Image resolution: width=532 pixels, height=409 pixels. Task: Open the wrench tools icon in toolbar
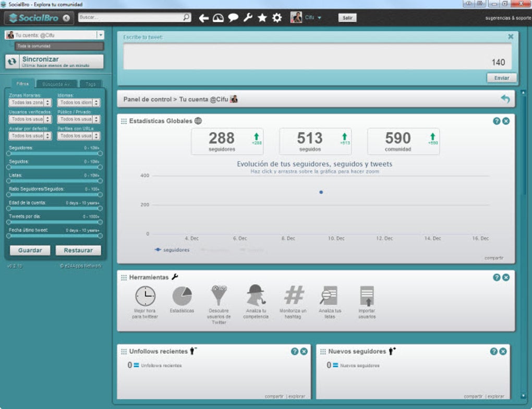(x=248, y=18)
